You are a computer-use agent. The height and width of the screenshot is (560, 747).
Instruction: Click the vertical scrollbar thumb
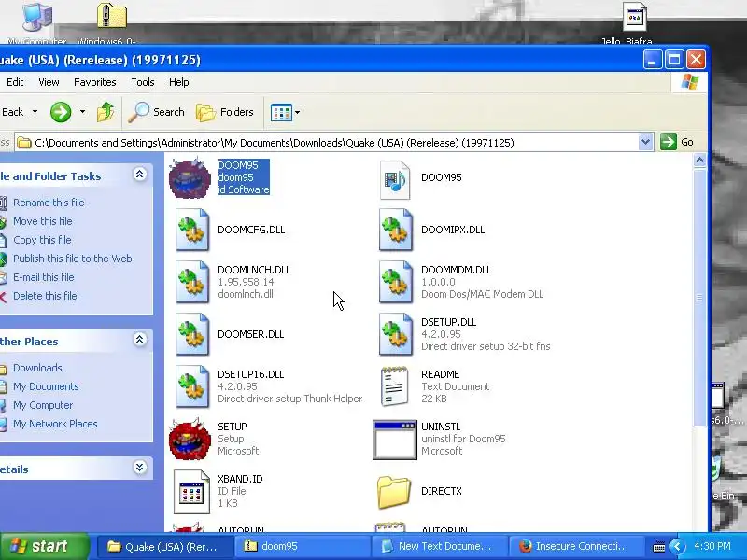(699, 298)
